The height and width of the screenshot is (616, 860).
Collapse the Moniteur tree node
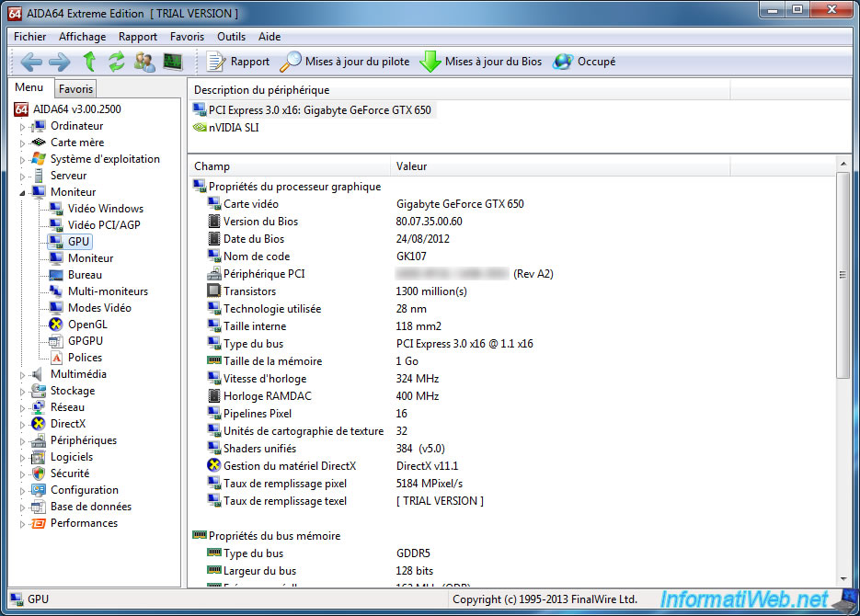(x=22, y=193)
